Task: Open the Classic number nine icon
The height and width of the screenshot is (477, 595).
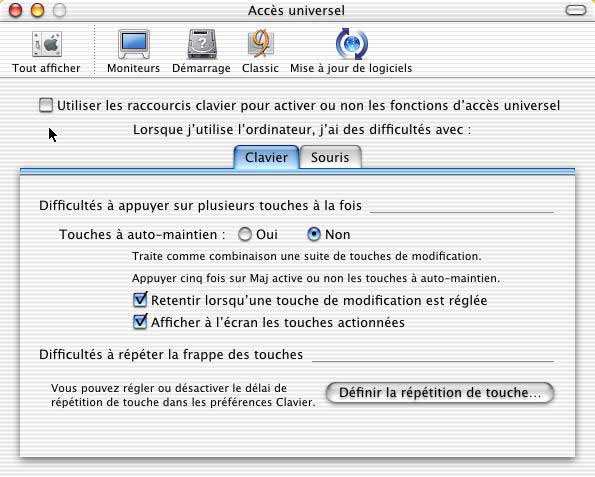Action: point(260,44)
